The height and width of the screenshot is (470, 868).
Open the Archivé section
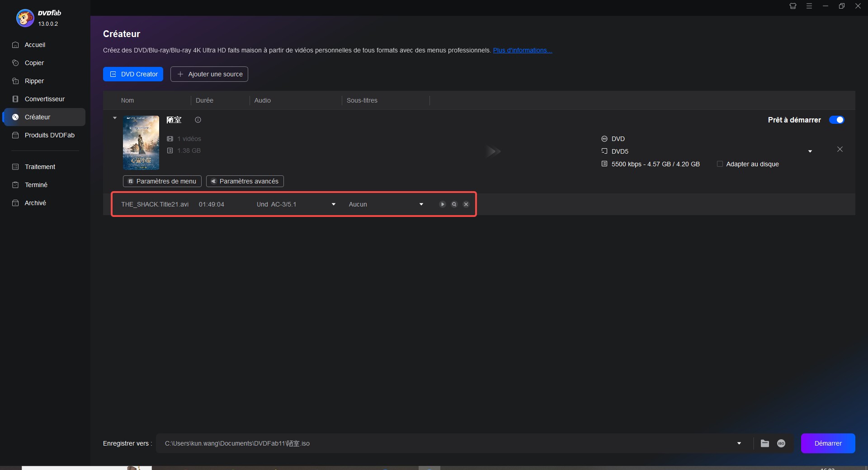coord(35,203)
